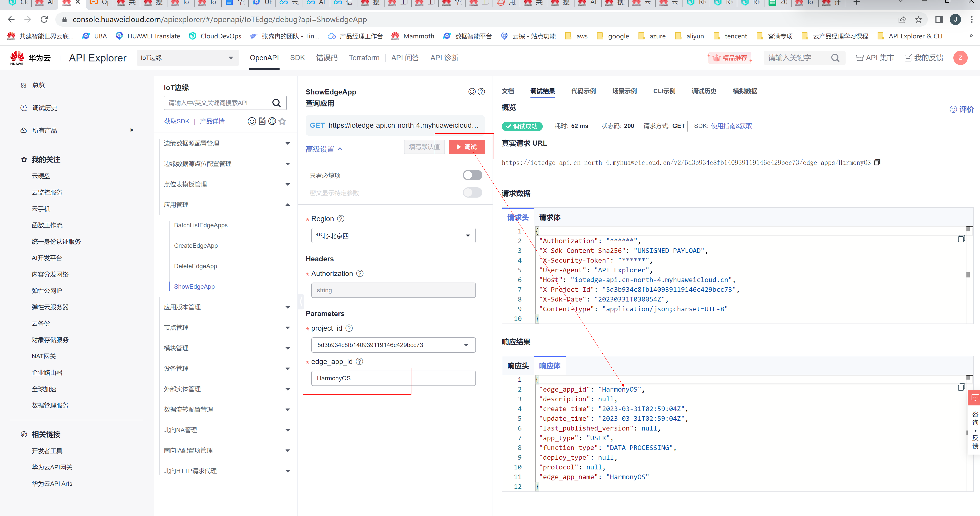Copy the response body content
Viewport: 980px width, 516px height.
[961, 387]
